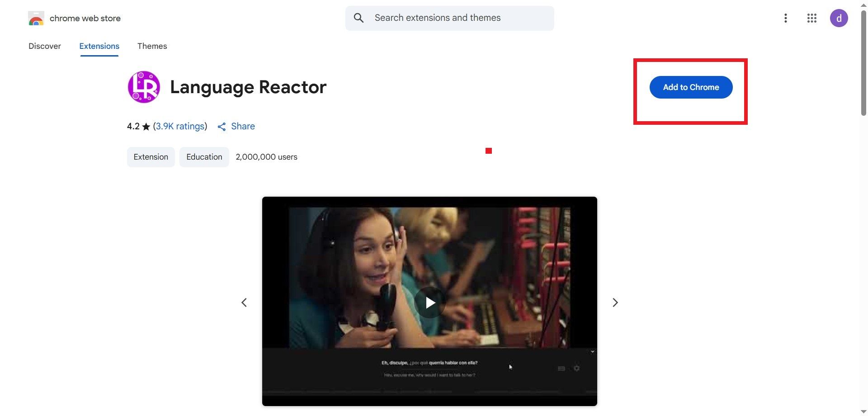Open the Google apps grid
The image size is (868, 416).
[x=811, y=18]
